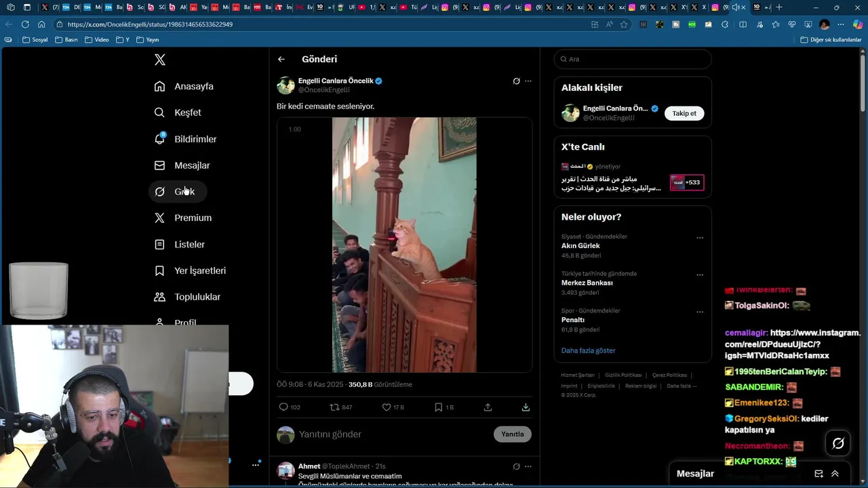Click the green download icon under post
The width and height of the screenshot is (868, 488).
point(526,407)
